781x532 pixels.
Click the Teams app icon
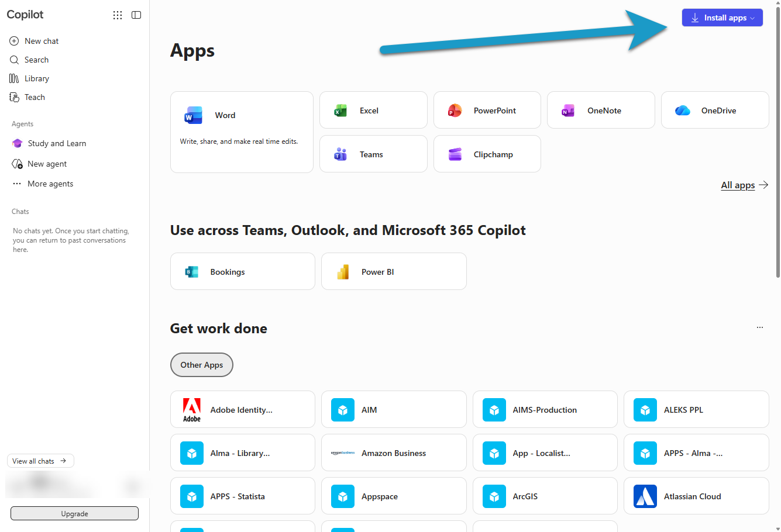point(340,154)
